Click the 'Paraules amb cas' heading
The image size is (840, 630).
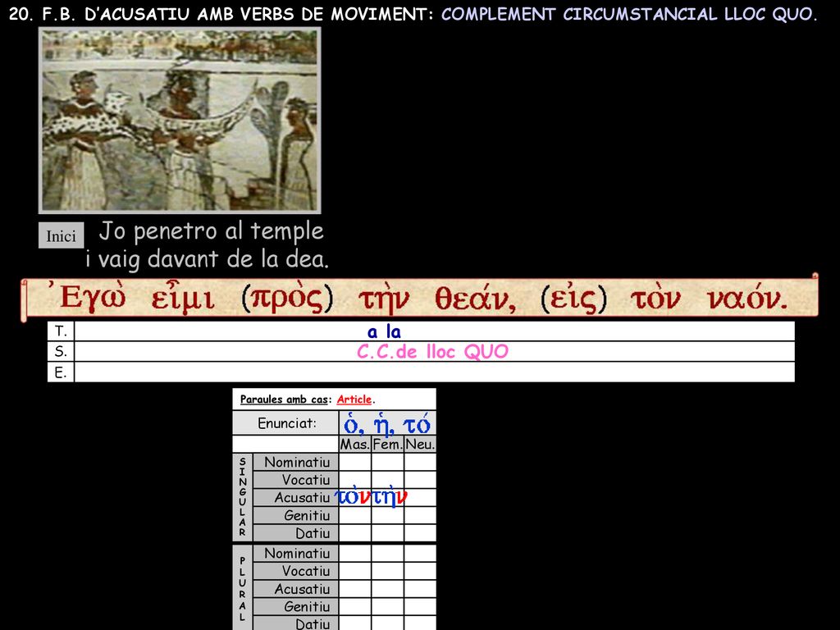pos(284,399)
